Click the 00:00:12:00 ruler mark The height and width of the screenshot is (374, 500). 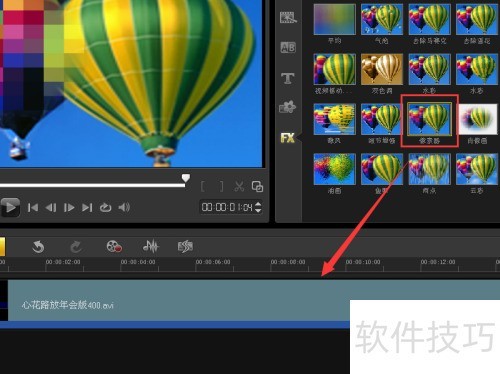[438, 262]
